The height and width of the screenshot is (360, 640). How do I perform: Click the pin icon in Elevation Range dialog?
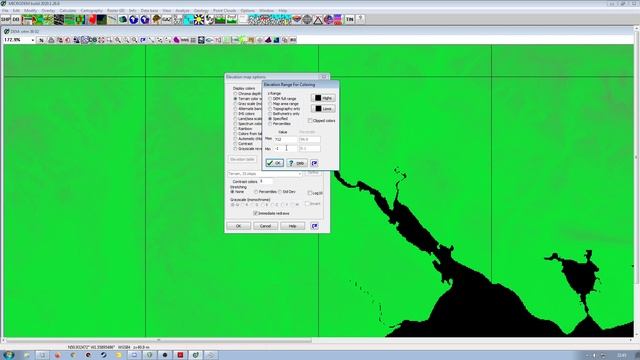314,163
